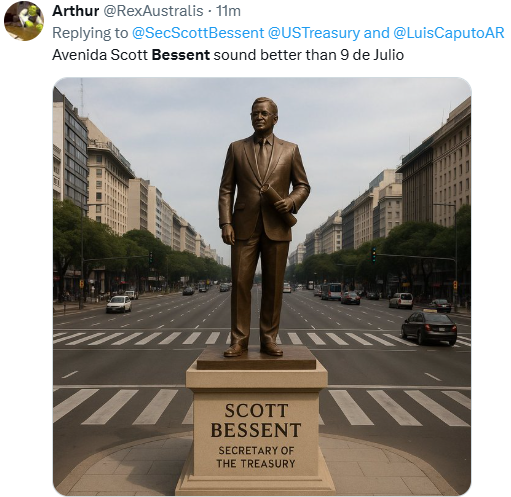
Task: Click the SCOTT BESSENT pedestal inscription
Action: click(x=256, y=421)
